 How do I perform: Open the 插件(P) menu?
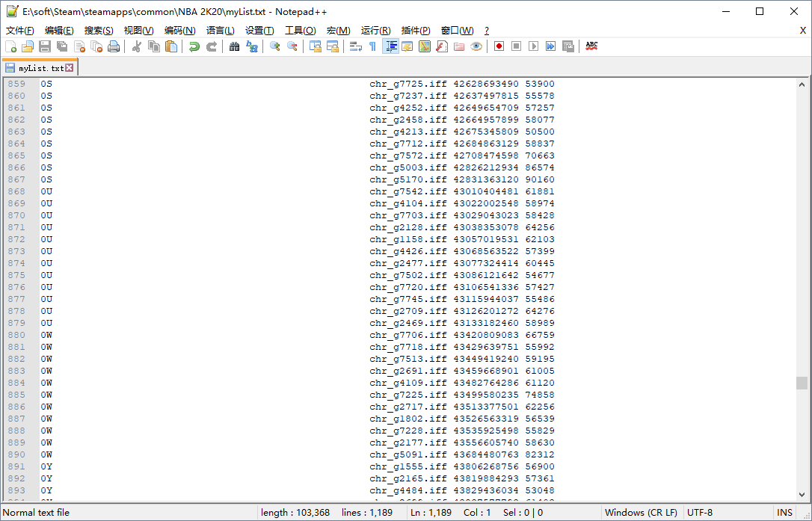click(416, 31)
